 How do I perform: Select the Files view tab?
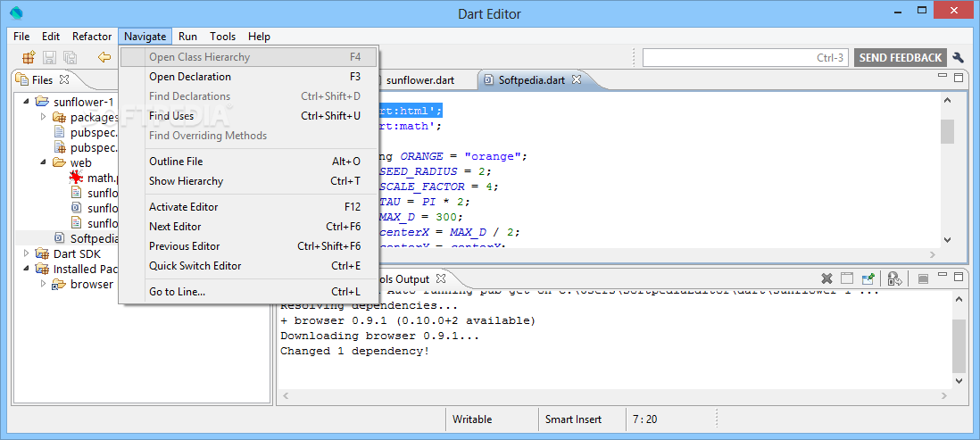pyautogui.click(x=42, y=80)
